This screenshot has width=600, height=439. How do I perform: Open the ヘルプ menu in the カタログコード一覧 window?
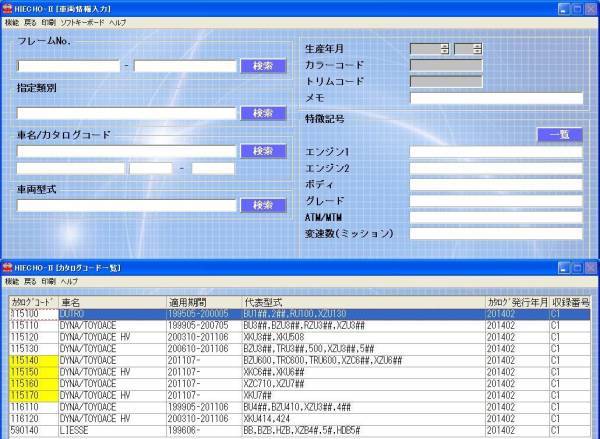(x=69, y=281)
